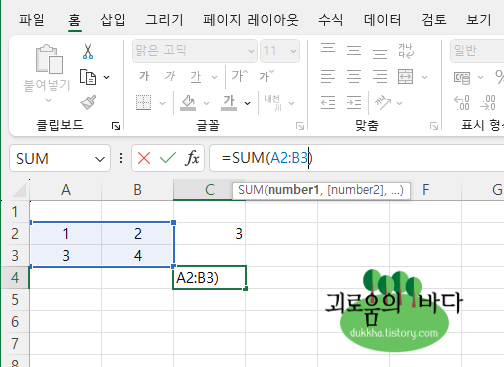Expand the Font Color dropdown arrow
504x367 pixels.
click(x=248, y=103)
